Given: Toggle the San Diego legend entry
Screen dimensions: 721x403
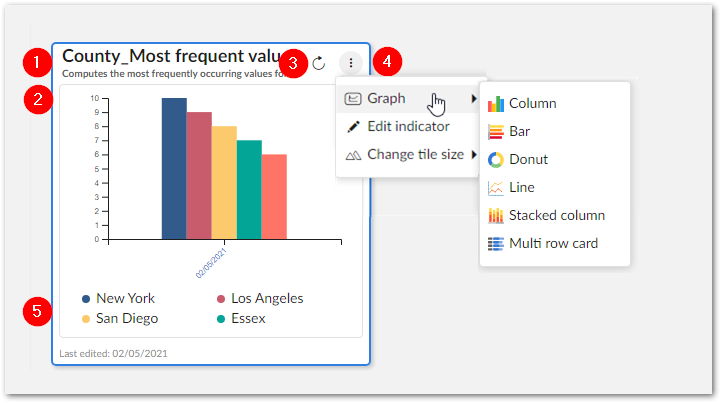Looking at the screenshot, I should click(x=119, y=318).
